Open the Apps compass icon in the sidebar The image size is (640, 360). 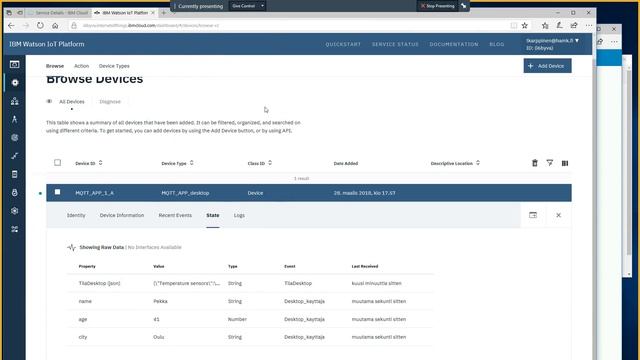14,119
